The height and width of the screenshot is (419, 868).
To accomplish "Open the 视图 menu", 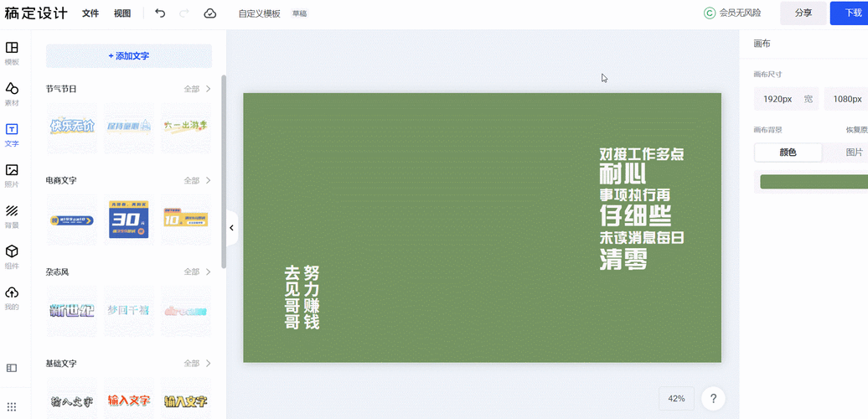I will (x=122, y=13).
